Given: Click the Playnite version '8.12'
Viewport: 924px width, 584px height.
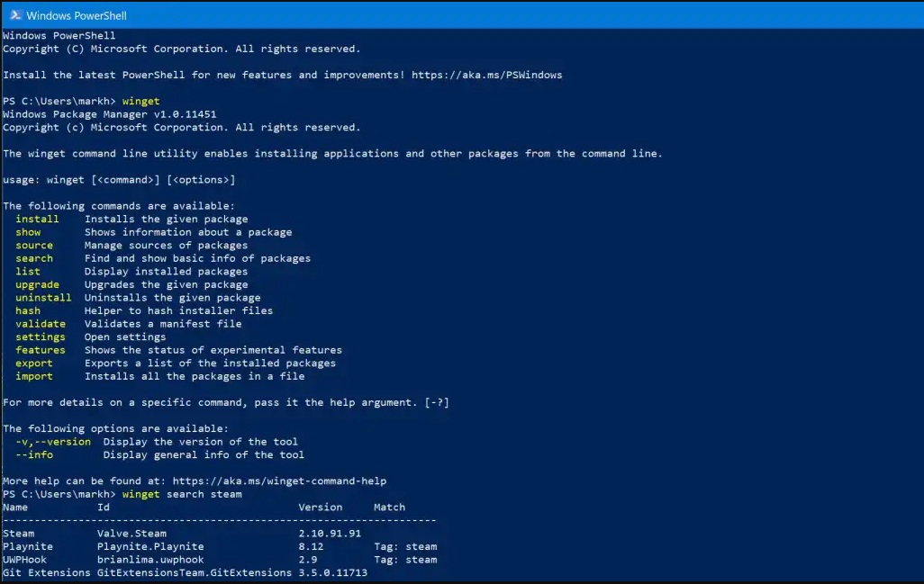Looking at the screenshot, I should tap(311, 546).
